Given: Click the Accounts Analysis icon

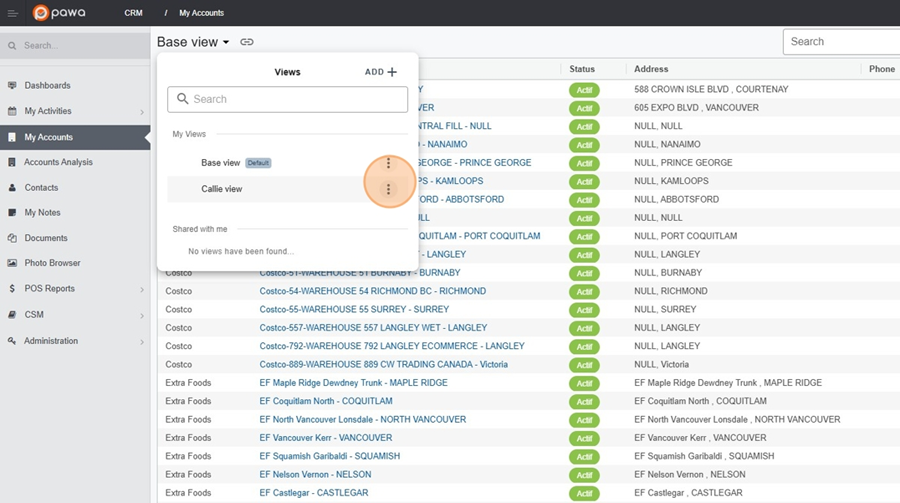Looking at the screenshot, I should tap(12, 162).
